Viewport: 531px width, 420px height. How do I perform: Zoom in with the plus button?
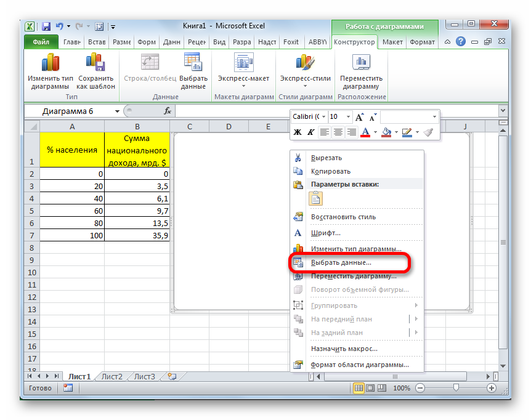pyautogui.click(x=492, y=388)
